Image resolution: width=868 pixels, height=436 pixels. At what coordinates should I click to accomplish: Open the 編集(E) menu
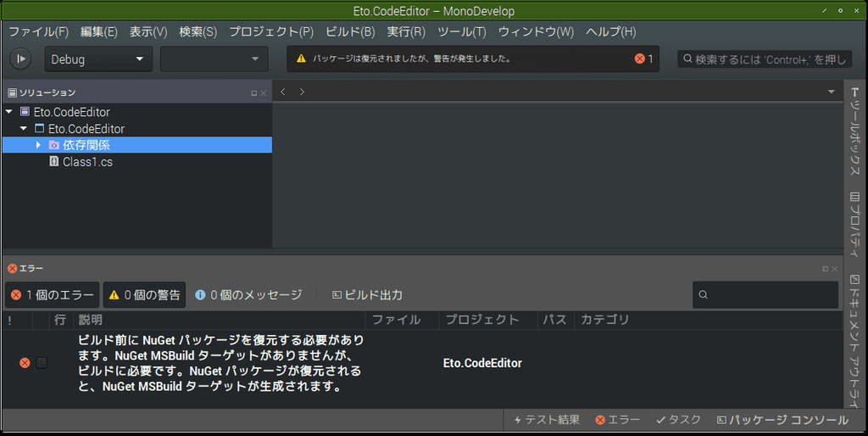[98, 31]
